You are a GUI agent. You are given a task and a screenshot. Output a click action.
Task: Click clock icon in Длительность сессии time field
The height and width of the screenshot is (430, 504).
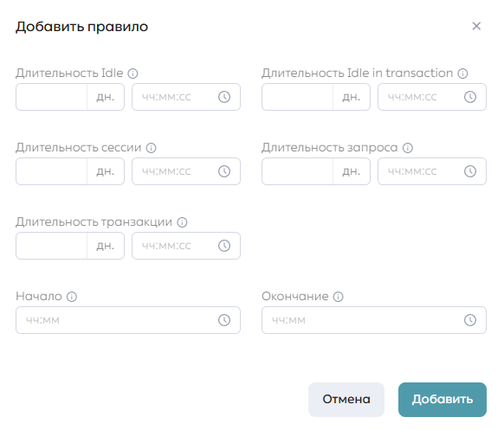point(224,171)
